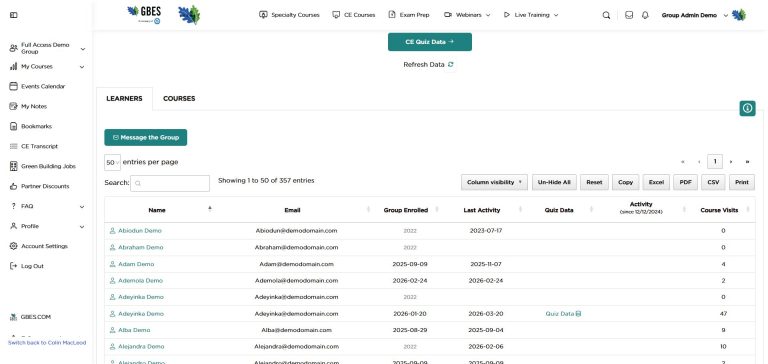Open Adam Demo learner profile

(136, 264)
